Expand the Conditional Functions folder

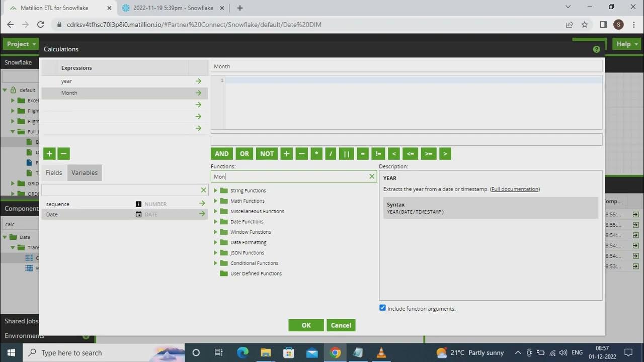(215, 263)
